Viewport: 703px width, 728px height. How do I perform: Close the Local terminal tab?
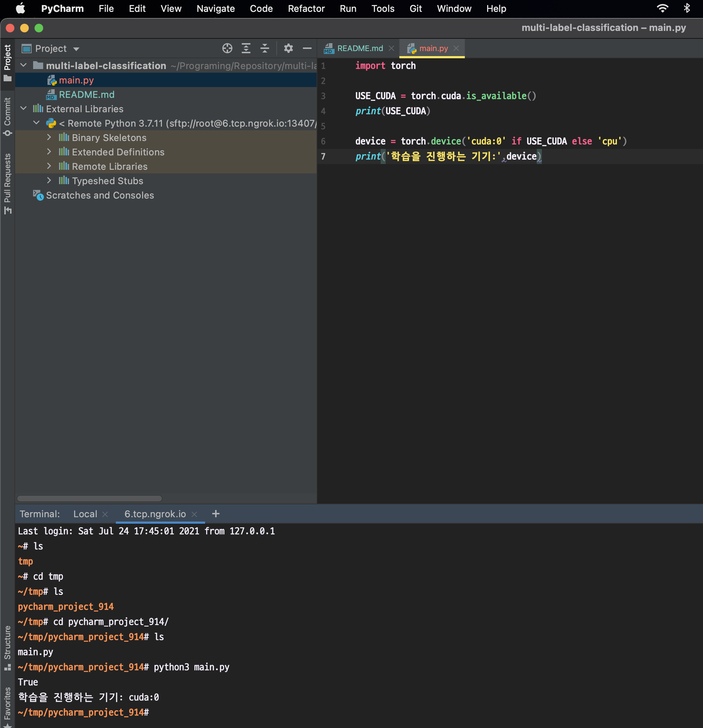(x=105, y=514)
